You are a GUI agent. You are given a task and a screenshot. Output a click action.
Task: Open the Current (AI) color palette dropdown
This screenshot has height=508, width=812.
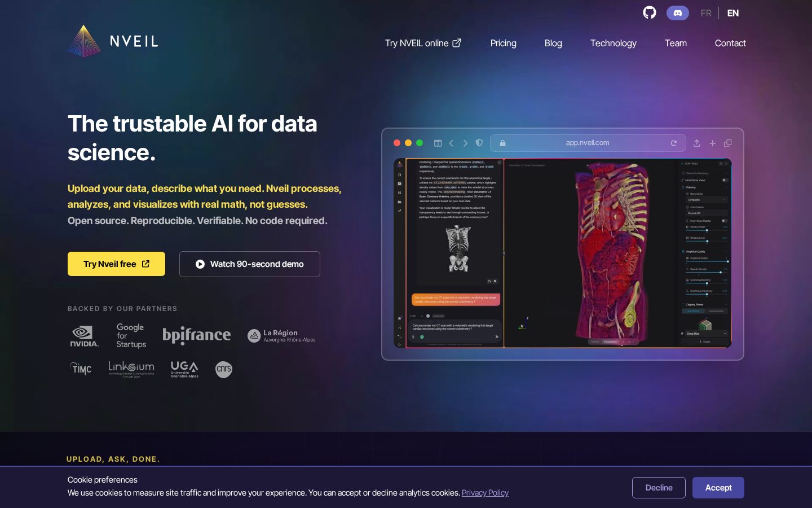click(x=707, y=213)
